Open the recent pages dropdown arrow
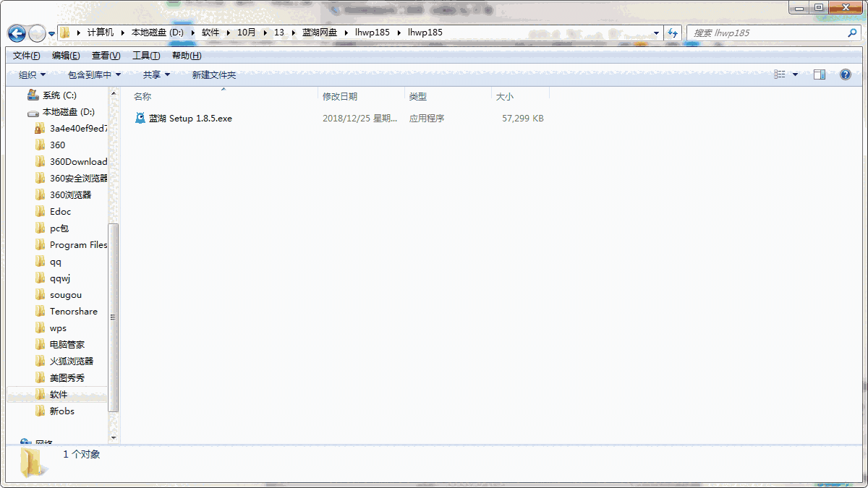This screenshot has height=488, width=868. click(x=52, y=34)
